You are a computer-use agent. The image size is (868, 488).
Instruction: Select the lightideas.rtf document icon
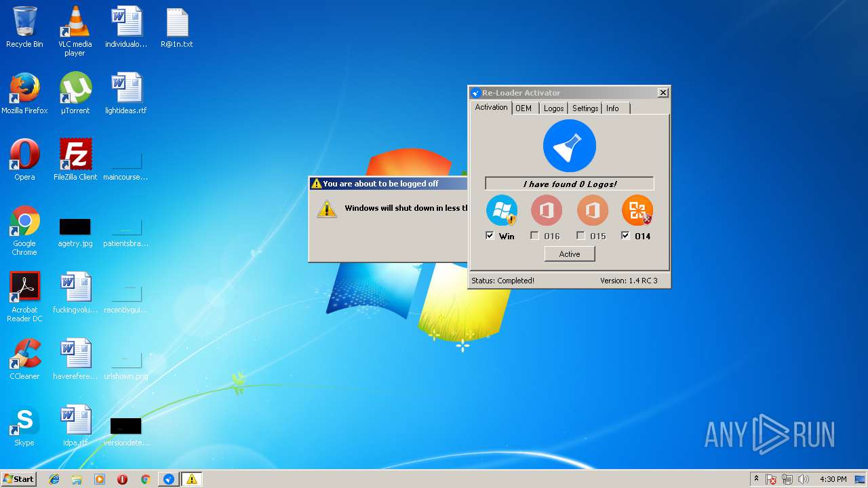pyautogui.click(x=126, y=94)
